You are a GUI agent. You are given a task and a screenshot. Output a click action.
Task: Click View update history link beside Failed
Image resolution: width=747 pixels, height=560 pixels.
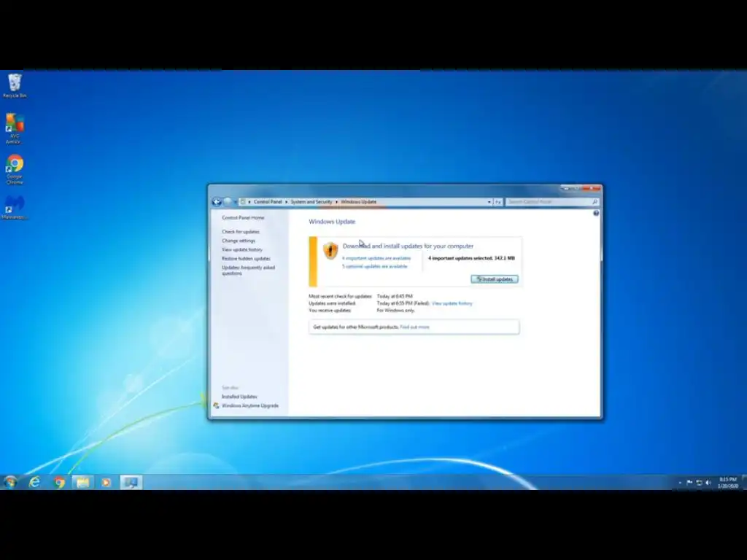tap(452, 303)
